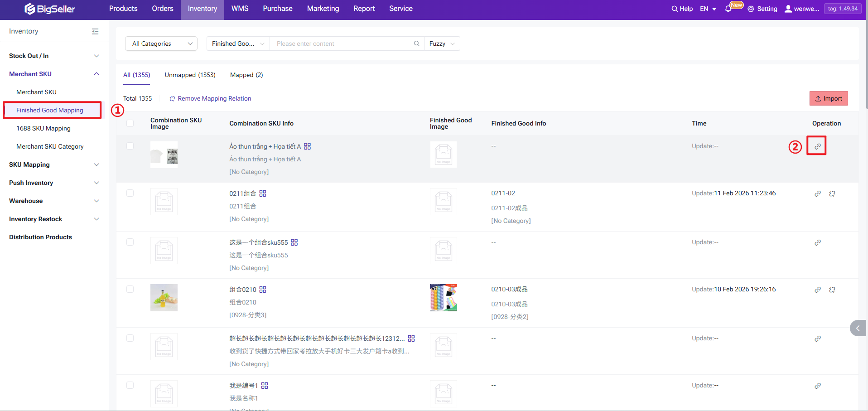Screen dimensions: 868x411
Task: Click the link icon for Áo thun trắng row
Action: coord(817,146)
